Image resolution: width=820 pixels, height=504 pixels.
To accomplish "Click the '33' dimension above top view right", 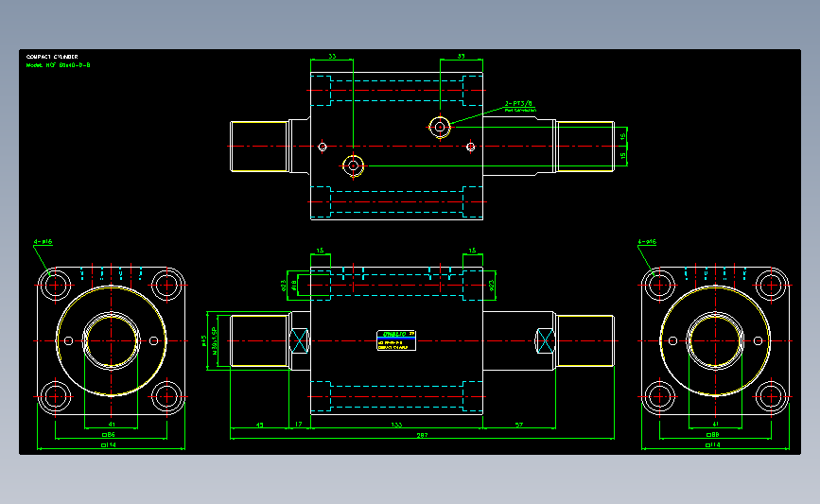I will tap(461, 56).
